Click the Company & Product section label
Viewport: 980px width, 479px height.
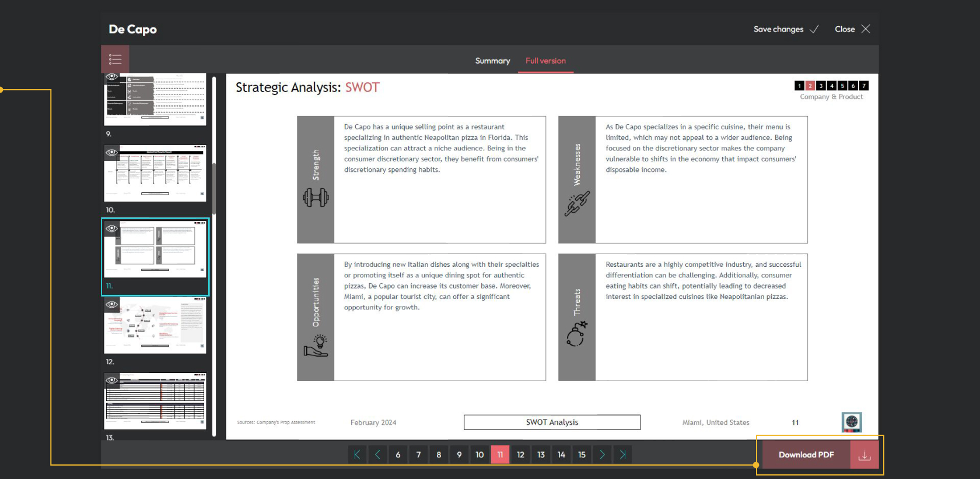point(831,97)
